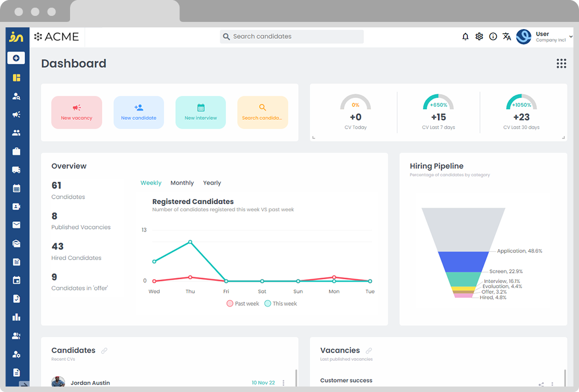Click inside the Search candidates field

pos(291,36)
